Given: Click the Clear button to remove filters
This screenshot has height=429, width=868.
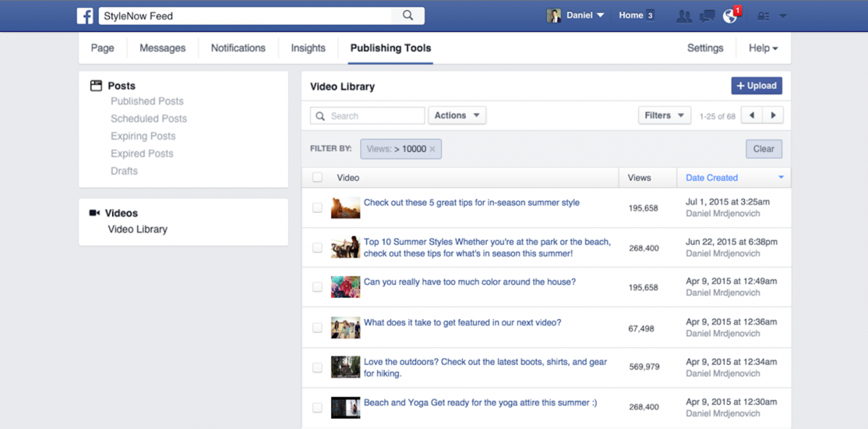Looking at the screenshot, I should 764,148.
